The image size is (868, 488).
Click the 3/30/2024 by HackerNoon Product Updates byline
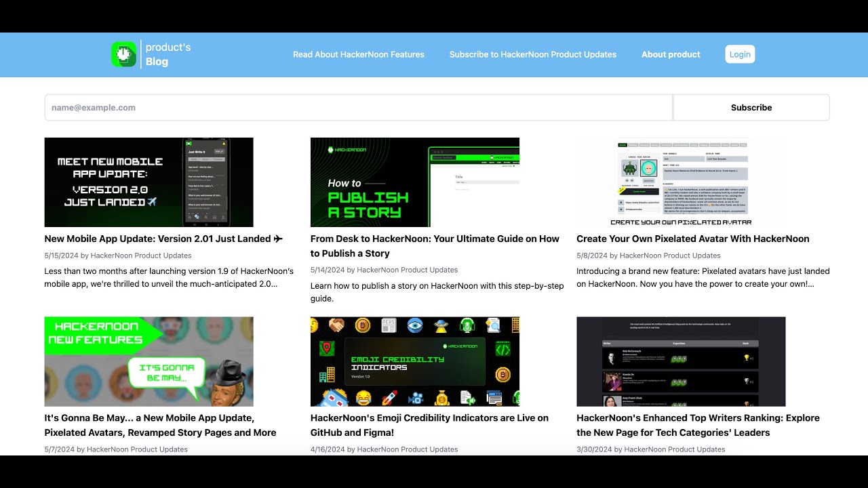coord(651,449)
